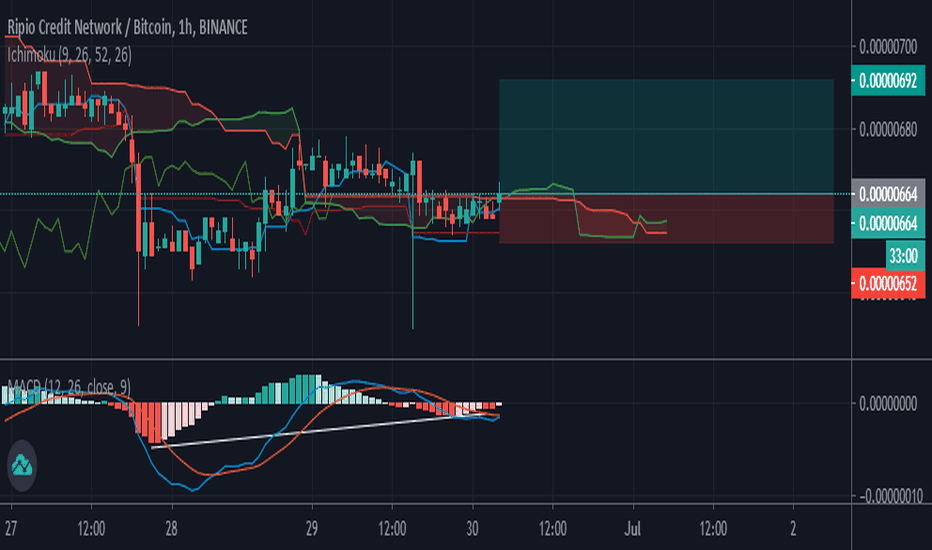Open the MACD (12, 26, close, 9) legend
This screenshot has width=932, height=550.
tap(69, 387)
